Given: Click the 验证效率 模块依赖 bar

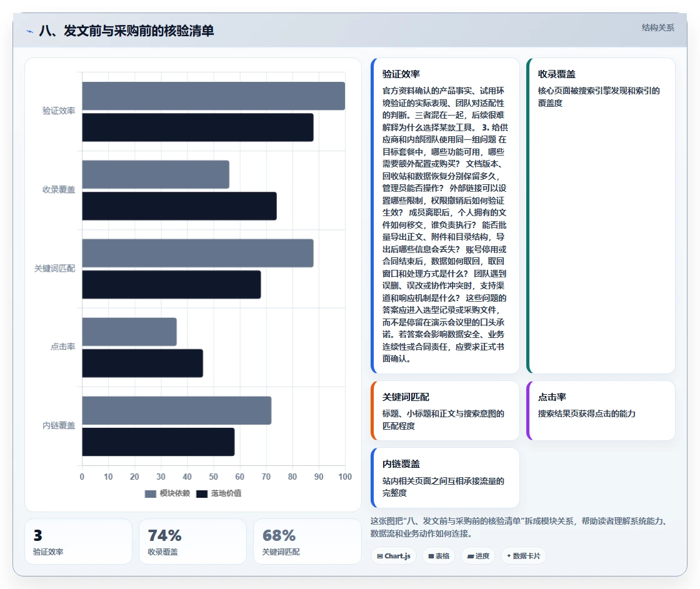Looking at the screenshot, I should pos(213,96).
